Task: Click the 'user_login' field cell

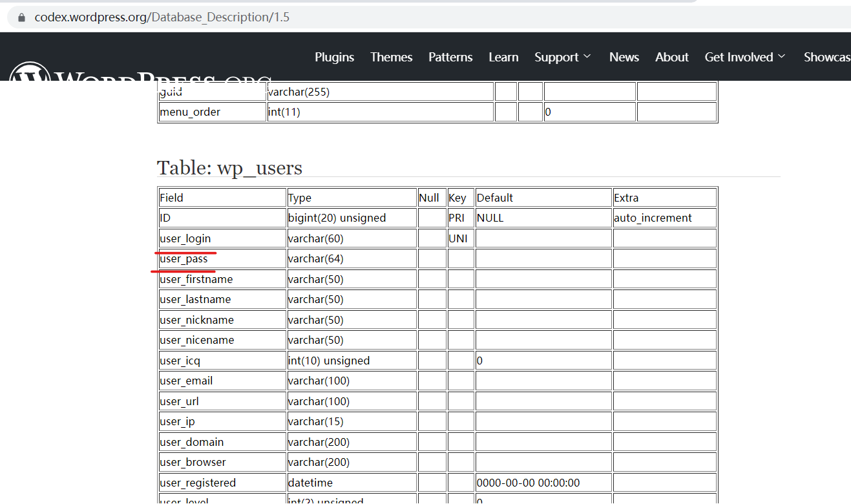Action: [222, 238]
